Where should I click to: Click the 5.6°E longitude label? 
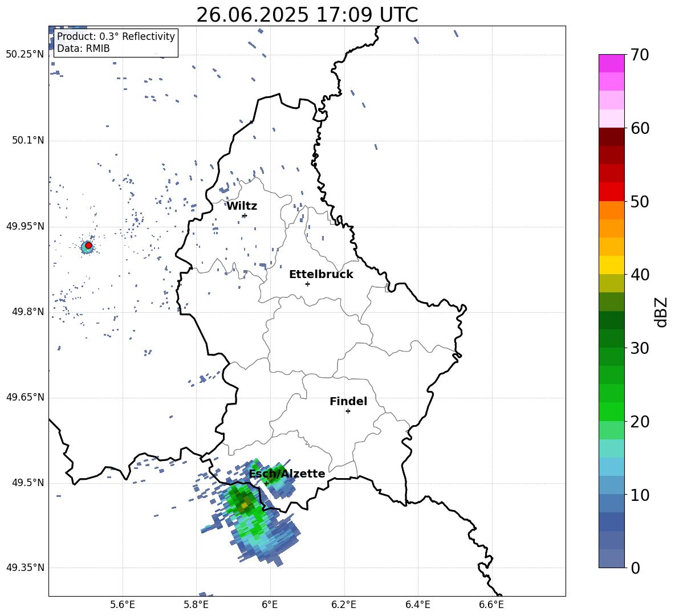point(123,605)
